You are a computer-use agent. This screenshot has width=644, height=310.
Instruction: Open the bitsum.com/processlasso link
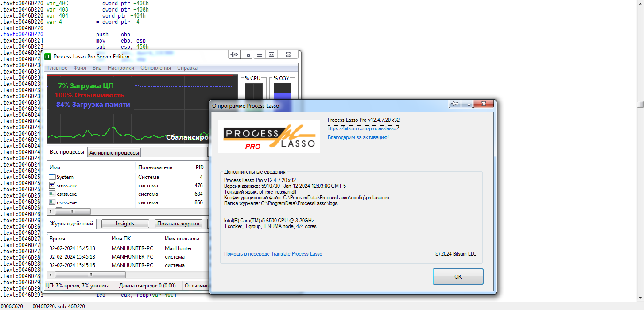pos(363,128)
